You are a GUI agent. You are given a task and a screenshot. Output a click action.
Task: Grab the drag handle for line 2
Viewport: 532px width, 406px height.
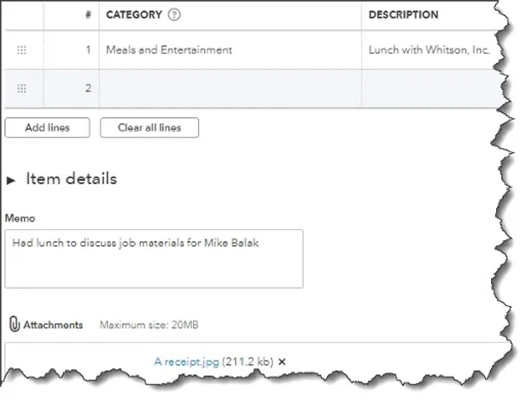click(x=21, y=89)
